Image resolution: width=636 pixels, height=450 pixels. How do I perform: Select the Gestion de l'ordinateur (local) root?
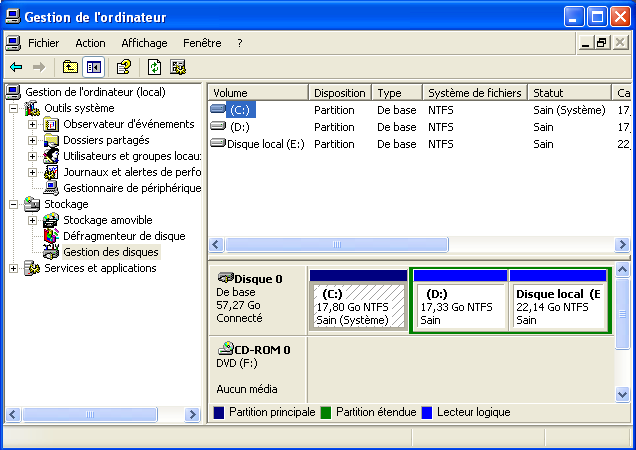click(95, 92)
